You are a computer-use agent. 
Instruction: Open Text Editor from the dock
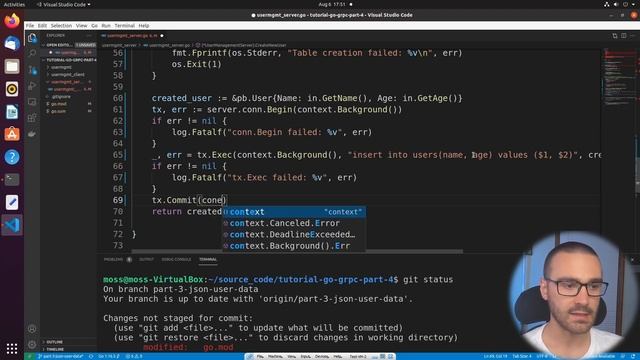[12, 202]
